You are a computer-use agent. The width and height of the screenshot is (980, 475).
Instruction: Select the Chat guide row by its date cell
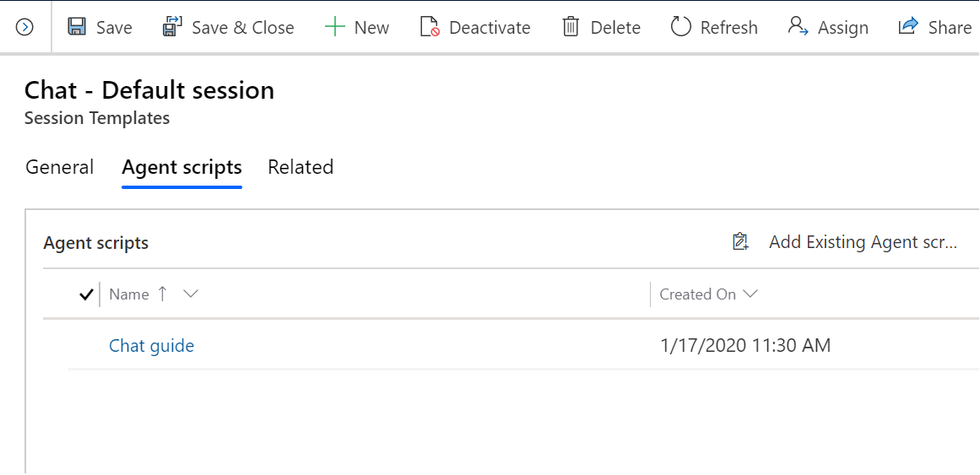tap(745, 345)
